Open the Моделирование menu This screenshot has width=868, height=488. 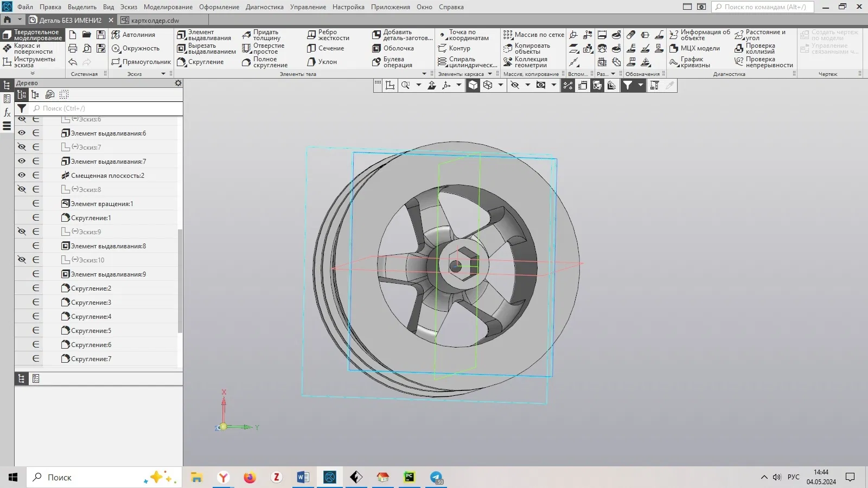pos(168,7)
